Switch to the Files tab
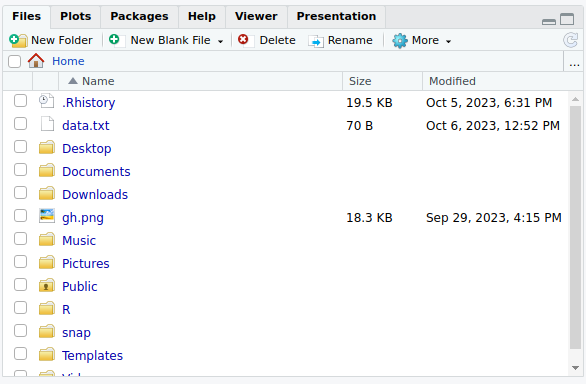 27,16
